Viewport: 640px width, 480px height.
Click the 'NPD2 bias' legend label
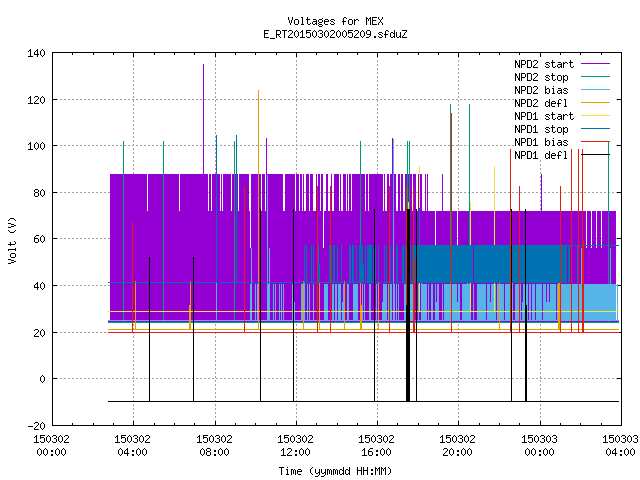click(541, 90)
